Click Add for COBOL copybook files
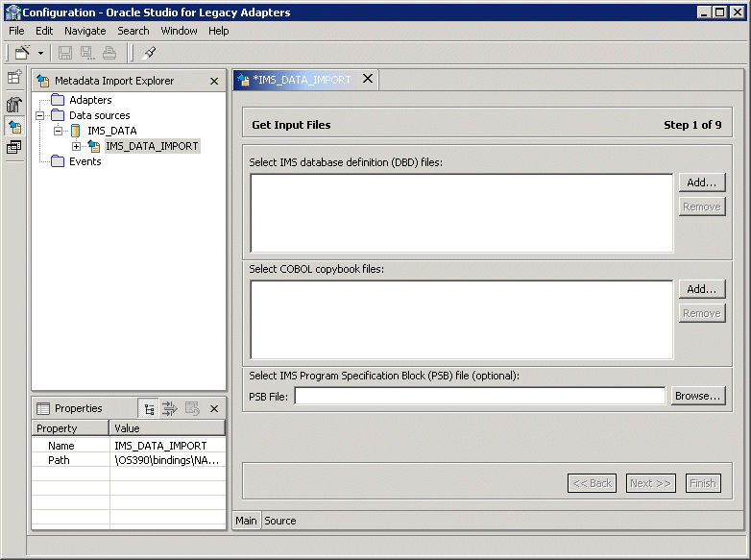The height and width of the screenshot is (560, 751). (x=702, y=289)
